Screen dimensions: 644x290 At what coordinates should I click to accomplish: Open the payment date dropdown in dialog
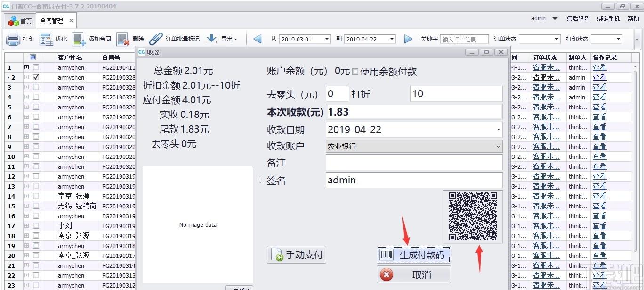(498, 130)
